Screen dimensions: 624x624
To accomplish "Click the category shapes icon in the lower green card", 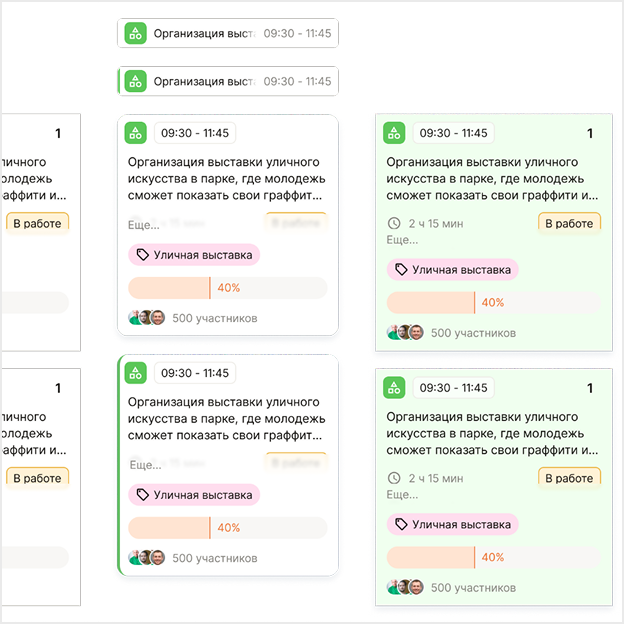I will click(394, 388).
